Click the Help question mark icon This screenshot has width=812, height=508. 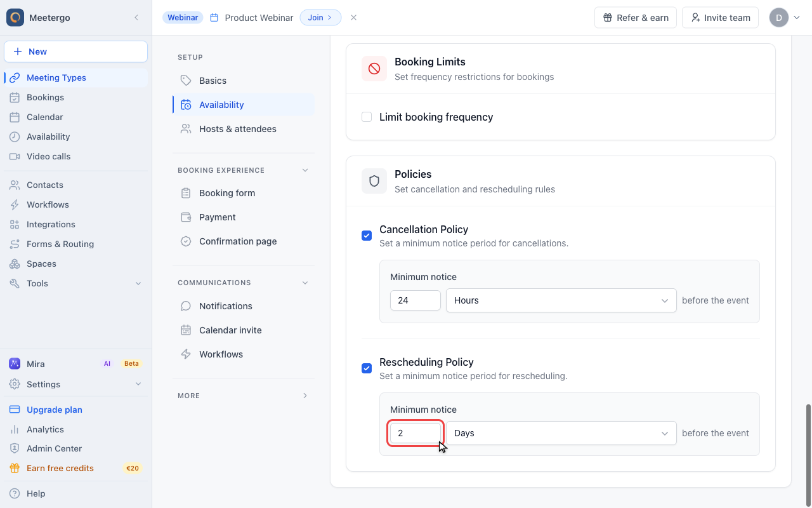[15, 493]
